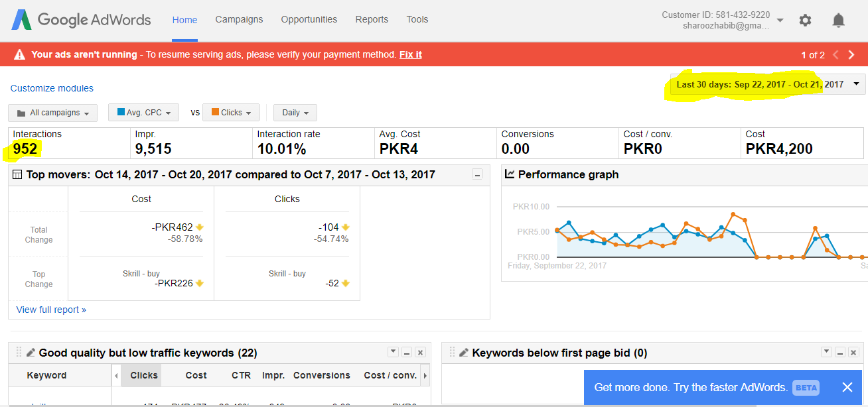
Task: Click the Impr. value 9,515
Action: [x=153, y=149]
